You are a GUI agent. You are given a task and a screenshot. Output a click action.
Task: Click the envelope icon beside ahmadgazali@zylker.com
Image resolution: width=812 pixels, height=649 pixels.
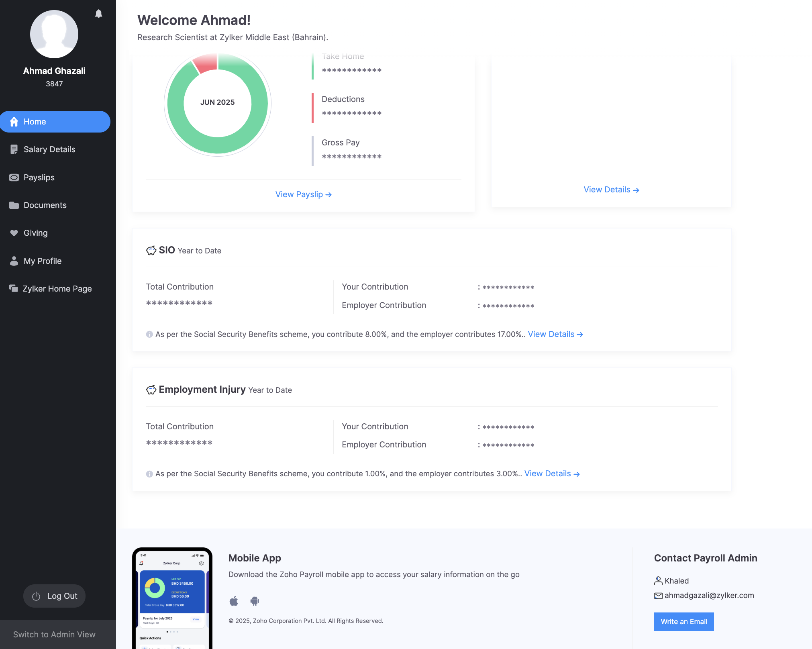(658, 596)
